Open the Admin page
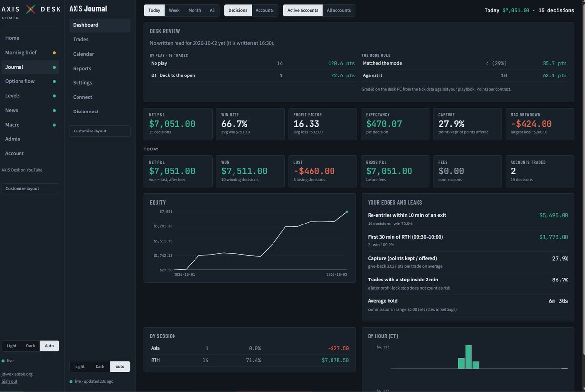The width and height of the screenshot is (585, 392). [x=30, y=139]
